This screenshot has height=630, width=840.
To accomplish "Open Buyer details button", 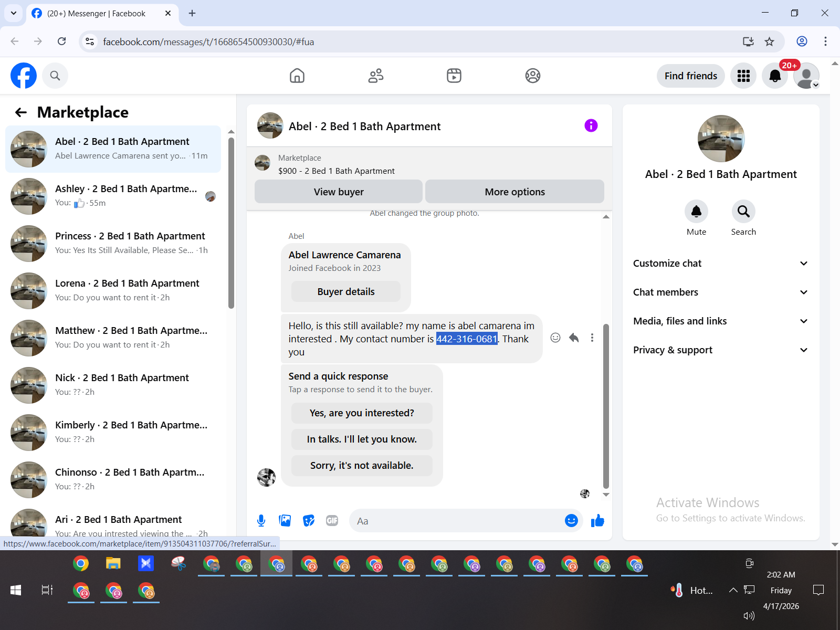I will coord(346,291).
